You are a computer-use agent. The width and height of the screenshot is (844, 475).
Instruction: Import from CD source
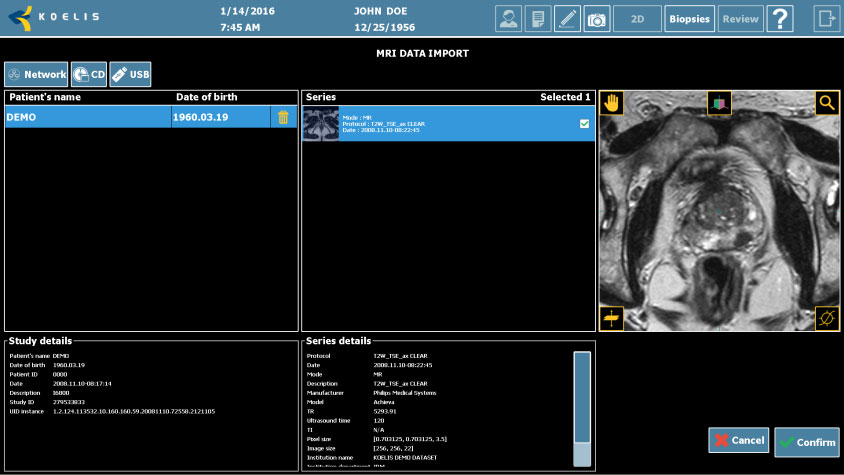(x=89, y=74)
